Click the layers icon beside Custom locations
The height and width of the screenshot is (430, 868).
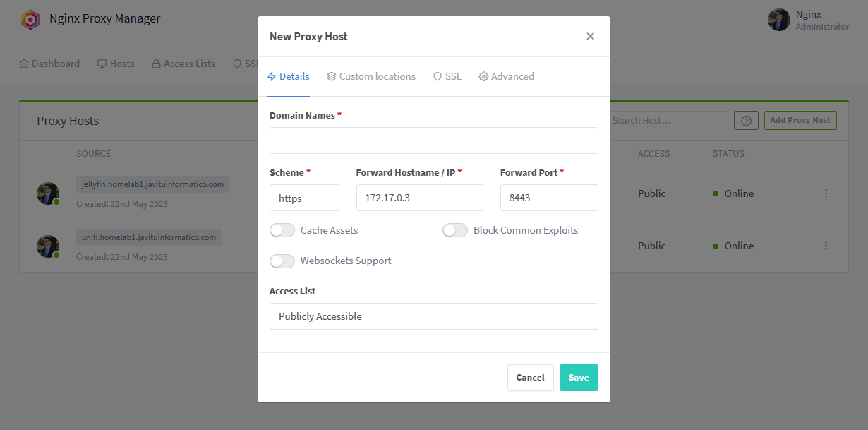point(332,76)
